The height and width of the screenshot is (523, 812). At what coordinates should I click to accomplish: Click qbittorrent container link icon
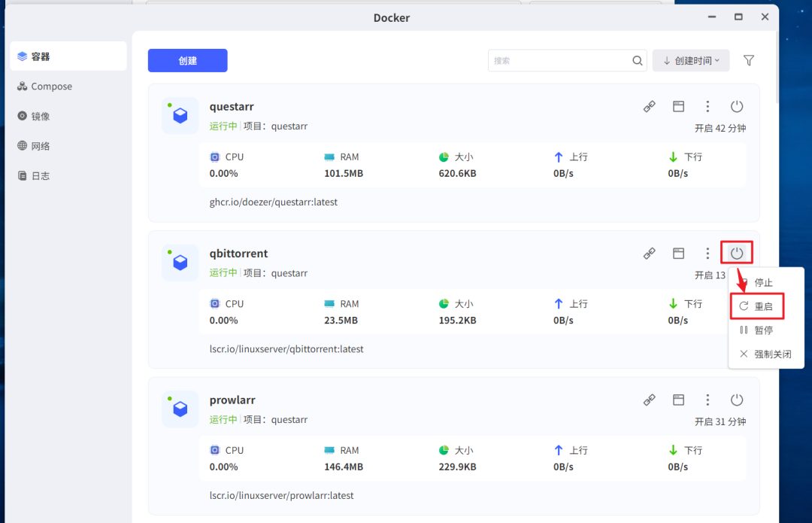click(x=650, y=253)
